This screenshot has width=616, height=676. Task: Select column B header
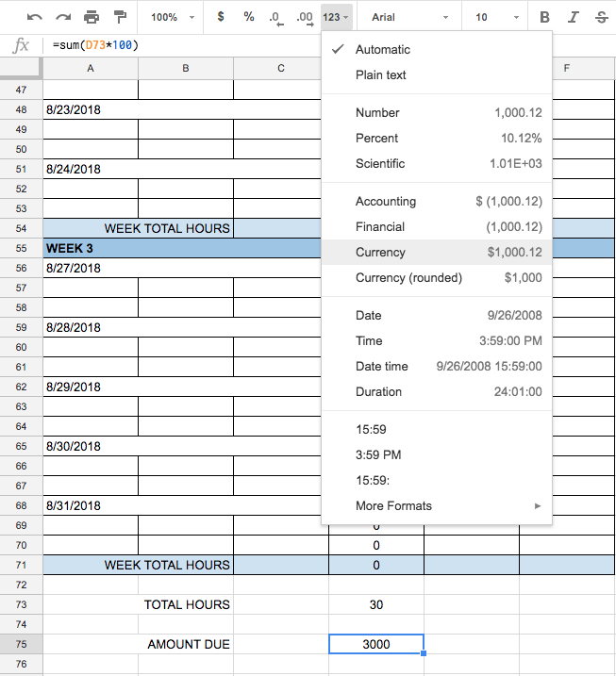(186, 68)
